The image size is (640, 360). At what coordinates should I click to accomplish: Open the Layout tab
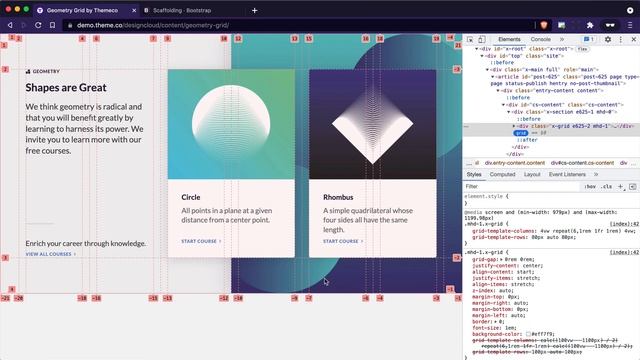point(532,174)
